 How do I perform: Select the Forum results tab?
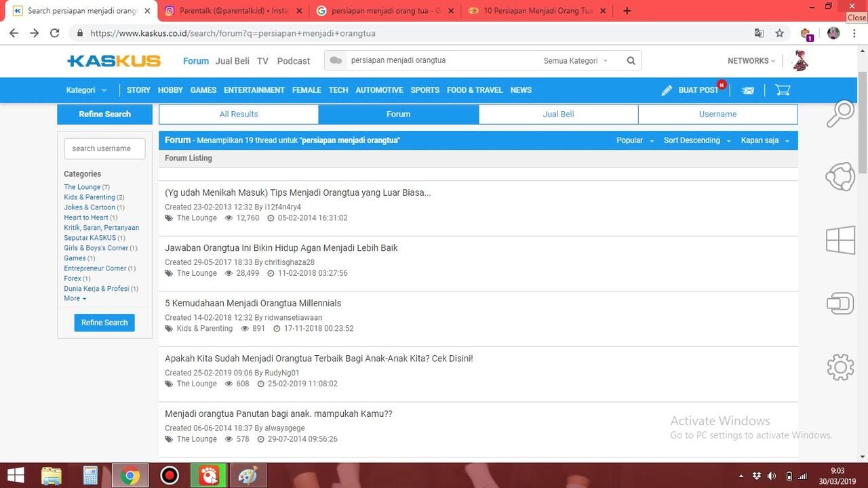(x=399, y=115)
